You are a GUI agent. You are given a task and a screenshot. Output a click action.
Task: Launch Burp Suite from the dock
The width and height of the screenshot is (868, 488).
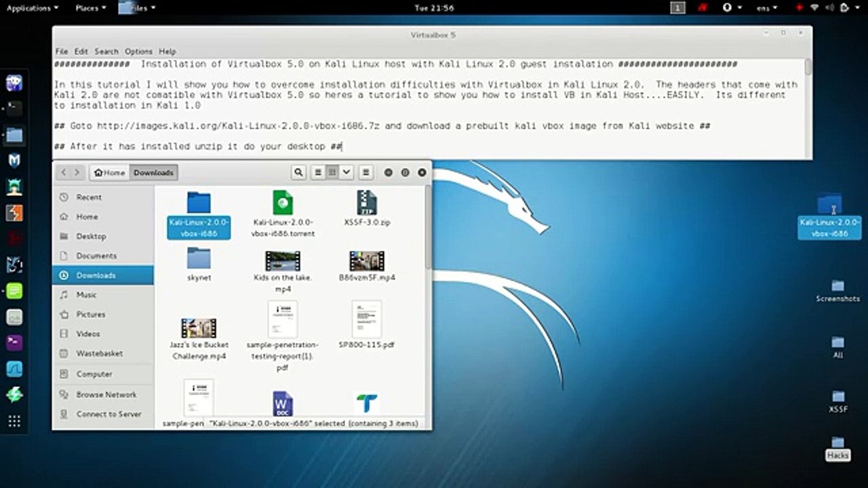[x=14, y=213]
